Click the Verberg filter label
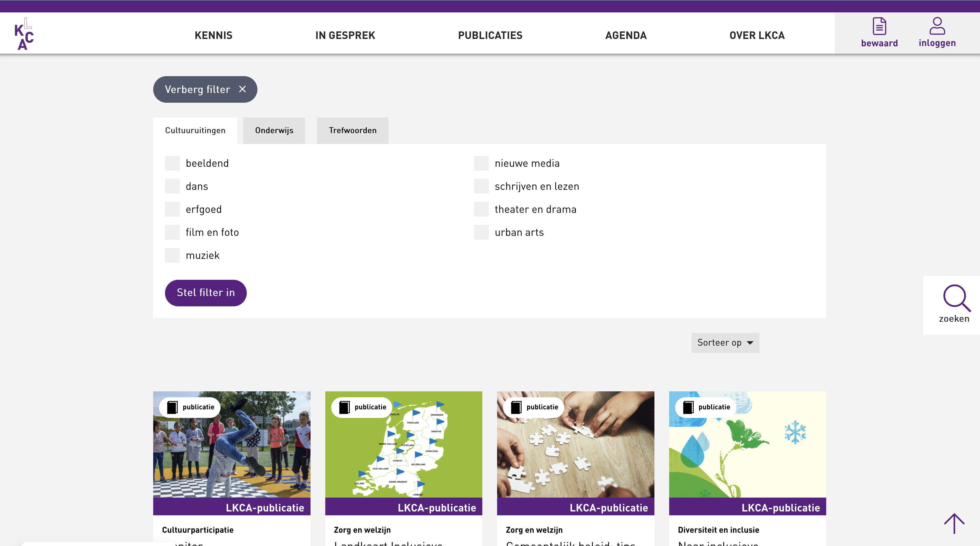Image resolution: width=980 pixels, height=546 pixels. pyautogui.click(x=197, y=89)
